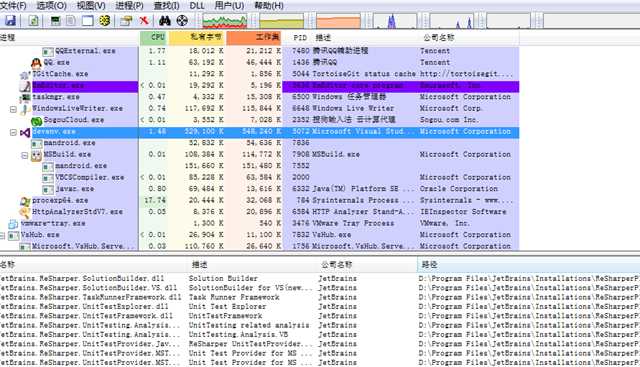Collapse the WindowsLiveWriter.exe tree node
The image size is (640, 367).
pyautogui.click(x=13, y=109)
